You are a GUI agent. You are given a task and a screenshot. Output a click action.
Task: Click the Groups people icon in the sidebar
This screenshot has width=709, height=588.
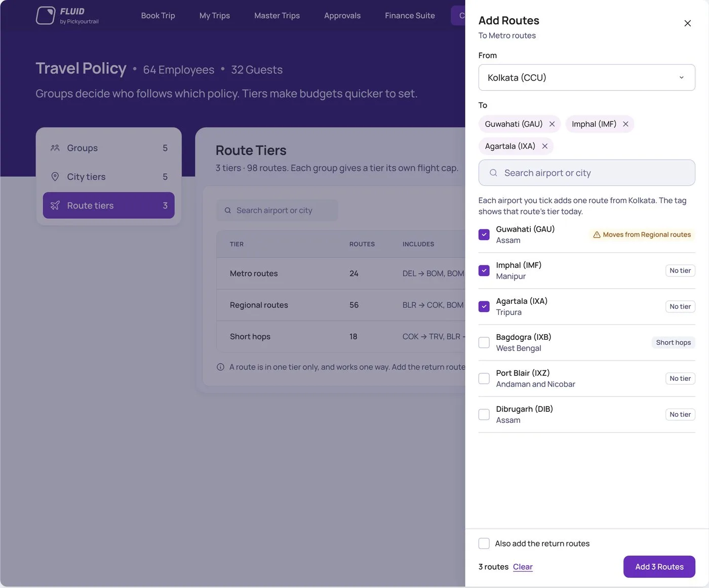55,148
